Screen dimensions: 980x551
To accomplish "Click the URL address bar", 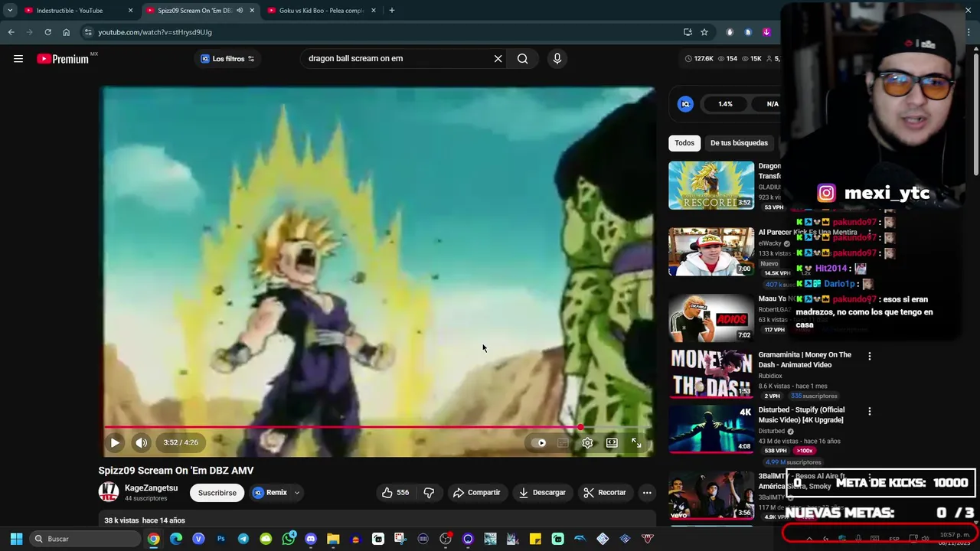I will click(x=383, y=32).
